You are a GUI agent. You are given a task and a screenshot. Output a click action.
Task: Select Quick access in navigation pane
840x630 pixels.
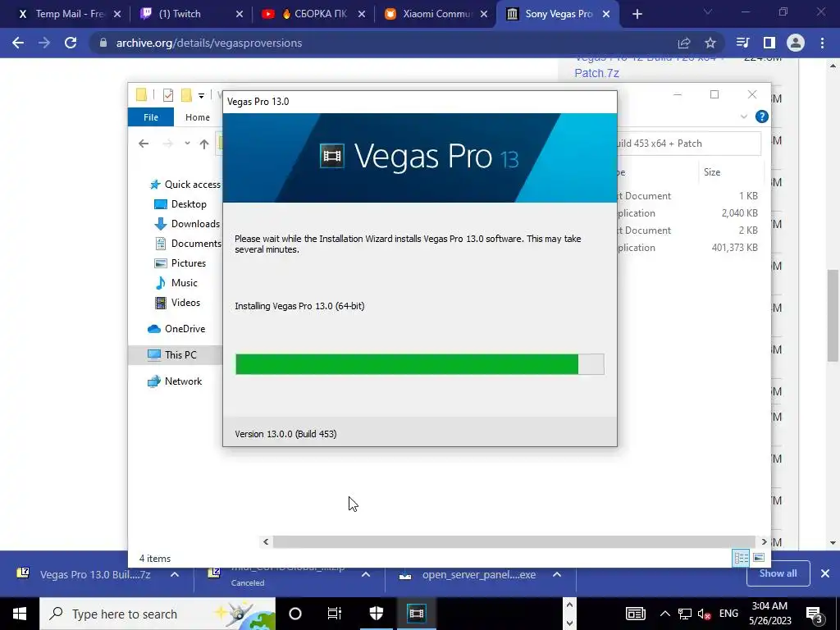tap(186, 185)
